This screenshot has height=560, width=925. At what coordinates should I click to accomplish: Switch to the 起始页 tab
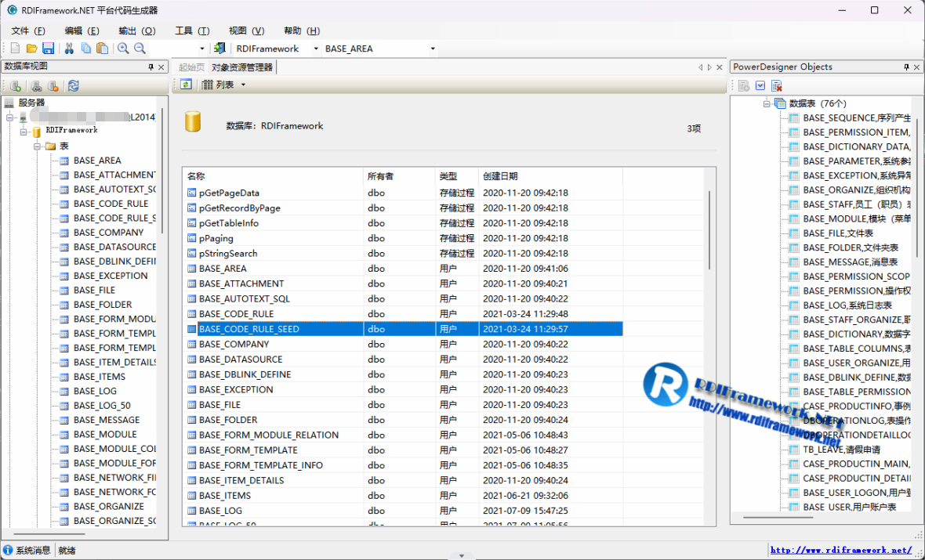[191, 67]
